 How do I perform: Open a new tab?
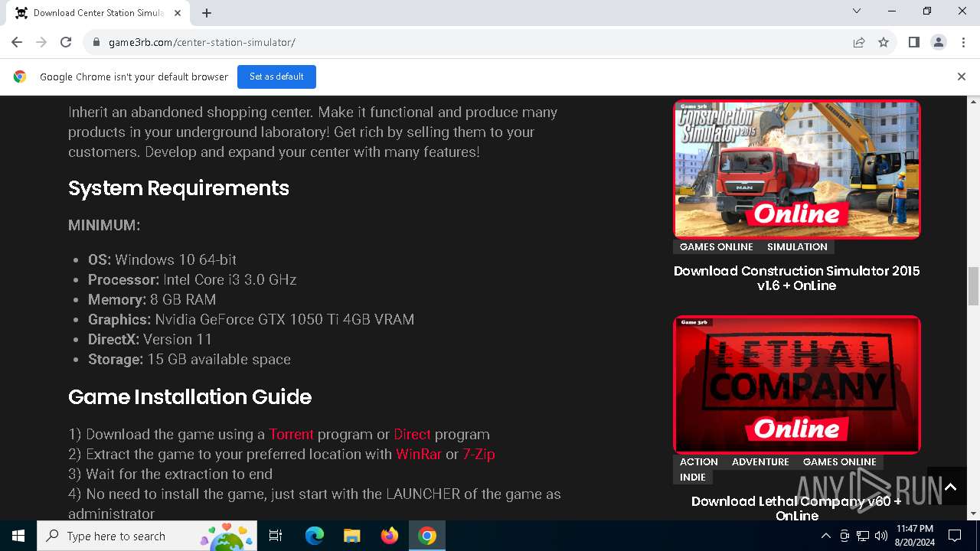click(x=207, y=12)
